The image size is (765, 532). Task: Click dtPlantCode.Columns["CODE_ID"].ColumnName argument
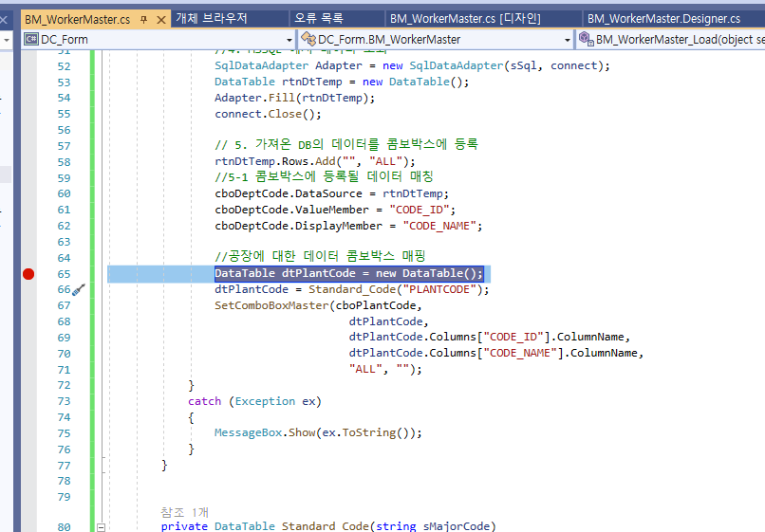click(x=490, y=337)
